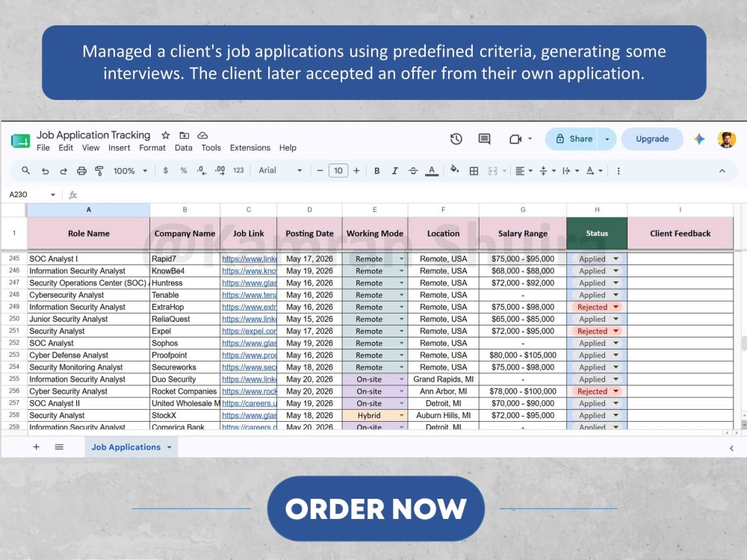Increase the font size

point(356,170)
